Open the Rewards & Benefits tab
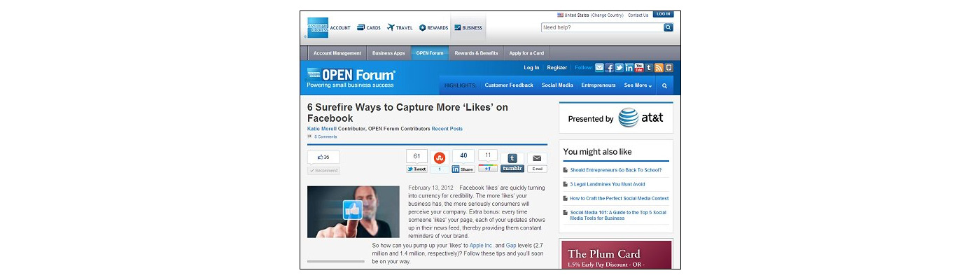980x280 pixels. (476, 53)
